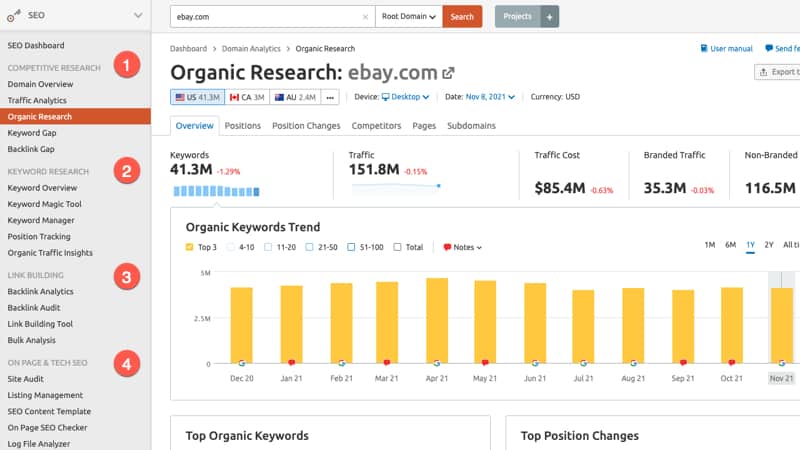Expand the SEO section dropdown chevron
The image size is (800, 450).
[x=138, y=15]
